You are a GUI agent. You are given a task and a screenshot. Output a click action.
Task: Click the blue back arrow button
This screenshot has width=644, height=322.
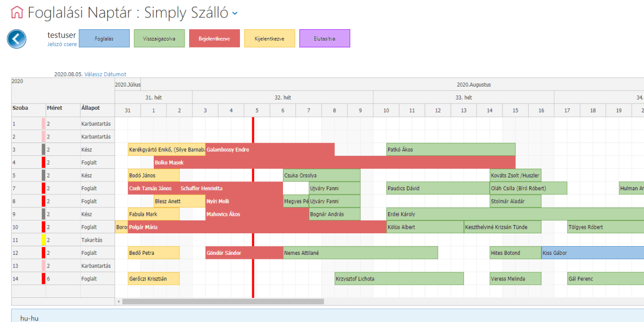click(16, 39)
